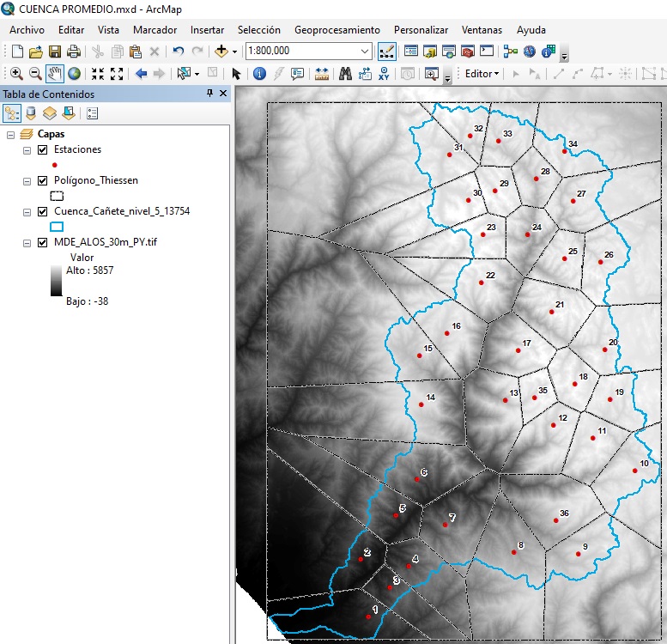Toggle visibility of Polígono_Thiessen layer

click(43, 181)
